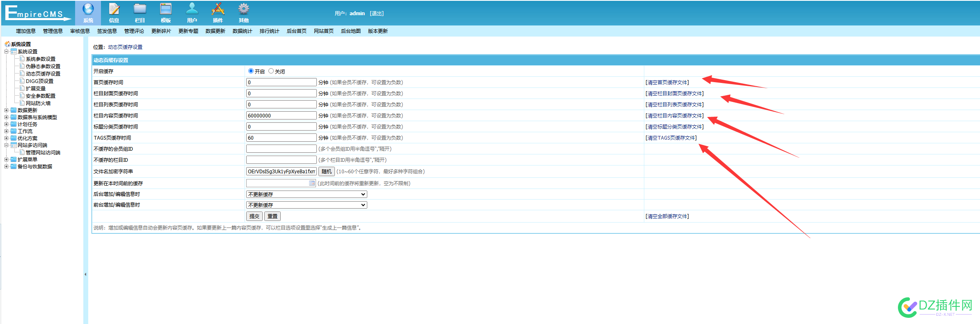Click the 工作流 folder icon in tree
980x324 pixels.
[14, 131]
